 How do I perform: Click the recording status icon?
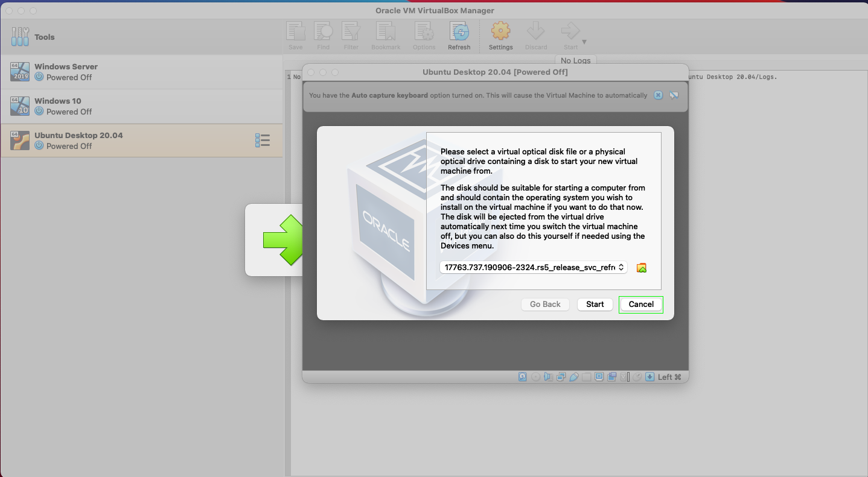611,376
